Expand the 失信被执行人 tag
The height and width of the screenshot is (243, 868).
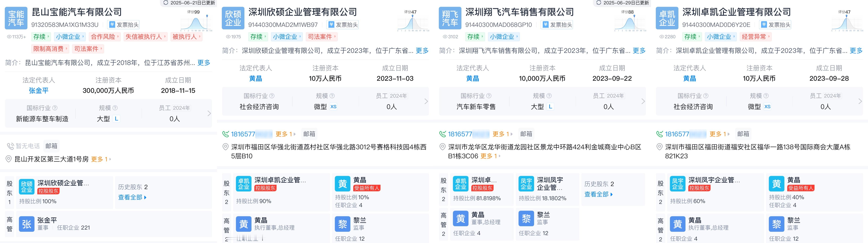tap(146, 37)
